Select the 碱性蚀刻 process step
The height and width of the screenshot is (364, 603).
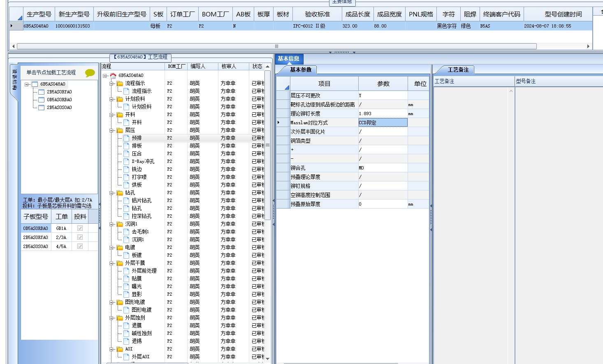click(141, 333)
